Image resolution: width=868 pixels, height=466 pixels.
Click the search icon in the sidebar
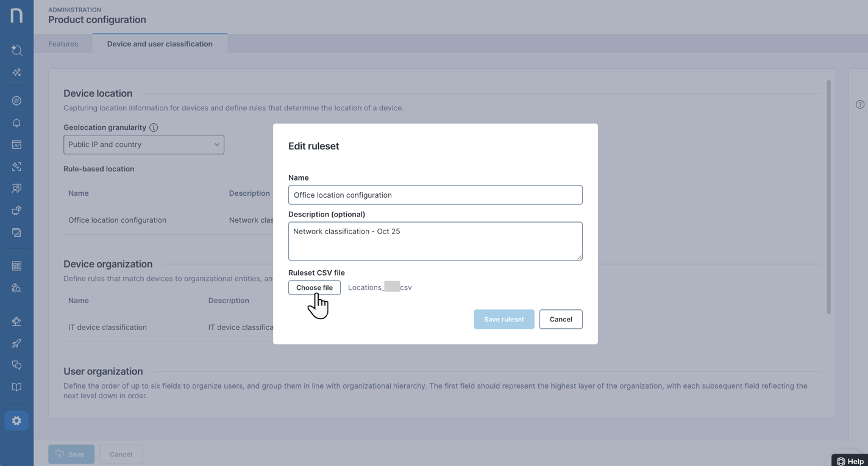coord(16,51)
